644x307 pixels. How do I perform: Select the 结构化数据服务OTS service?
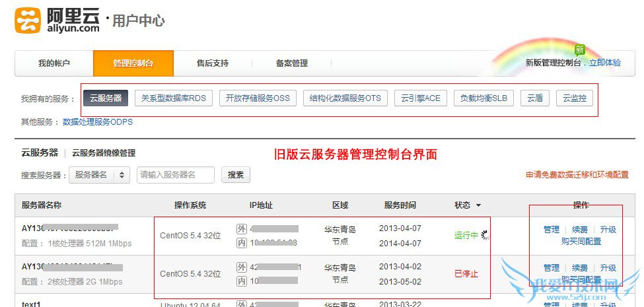[345, 98]
